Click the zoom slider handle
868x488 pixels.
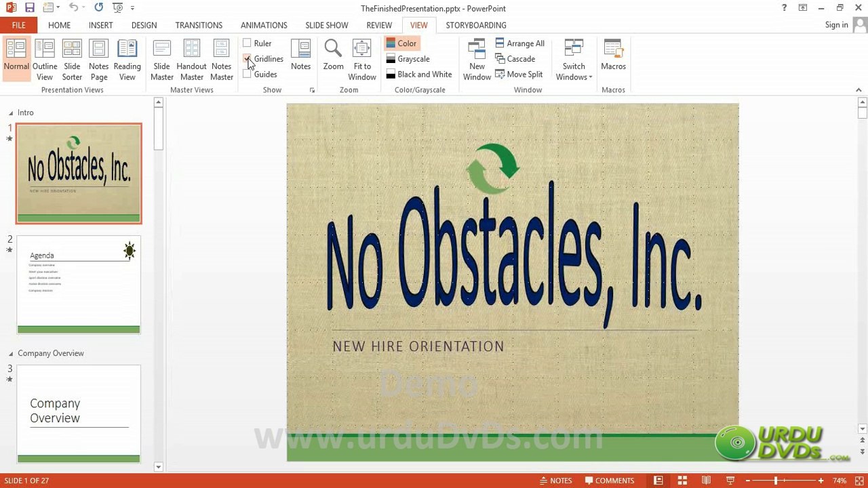[776, 481]
